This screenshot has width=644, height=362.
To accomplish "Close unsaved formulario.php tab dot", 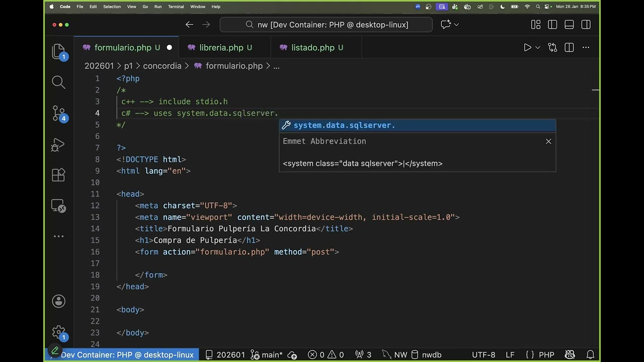I will point(169,47).
